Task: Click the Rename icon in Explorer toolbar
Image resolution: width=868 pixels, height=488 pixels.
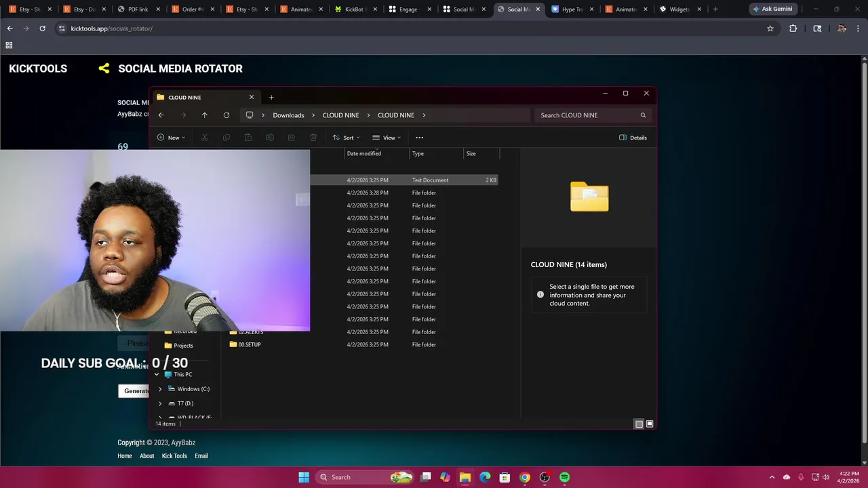Action: coord(270,138)
